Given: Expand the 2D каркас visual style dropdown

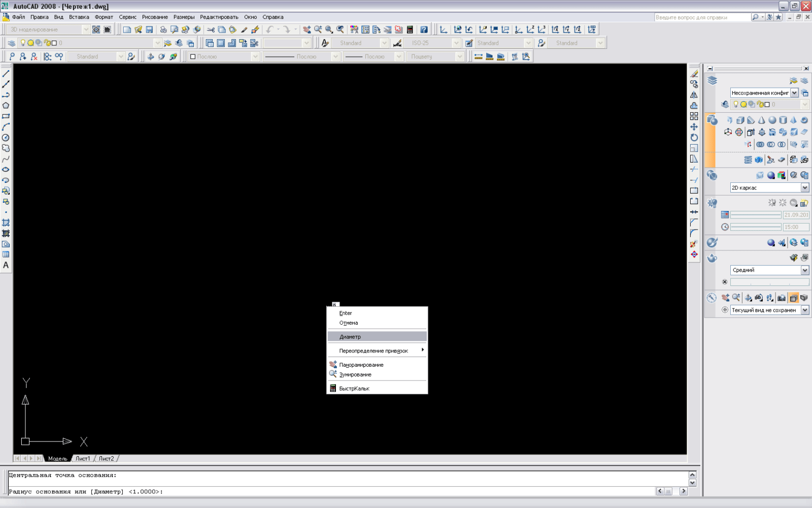Looking at the screenshot, I should (804, 188).
